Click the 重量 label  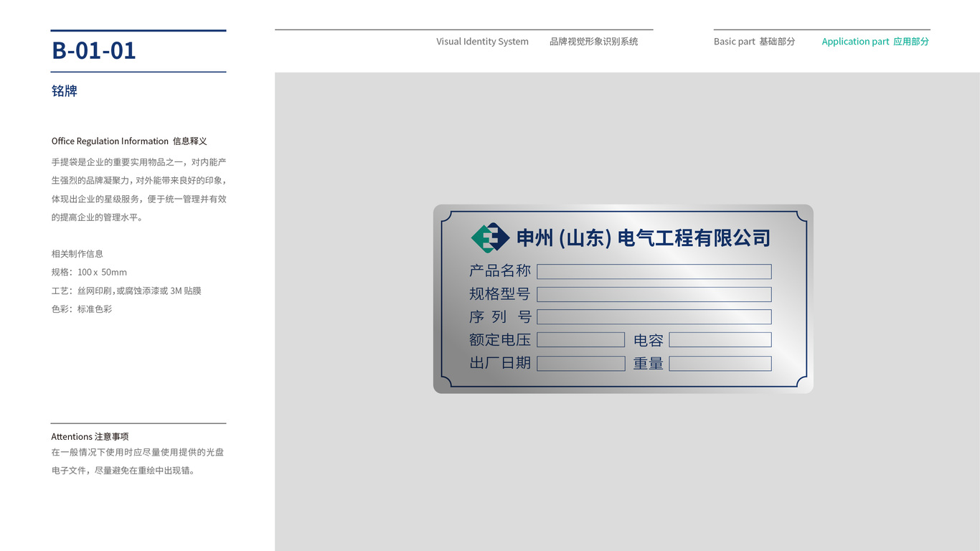point(649,364)
